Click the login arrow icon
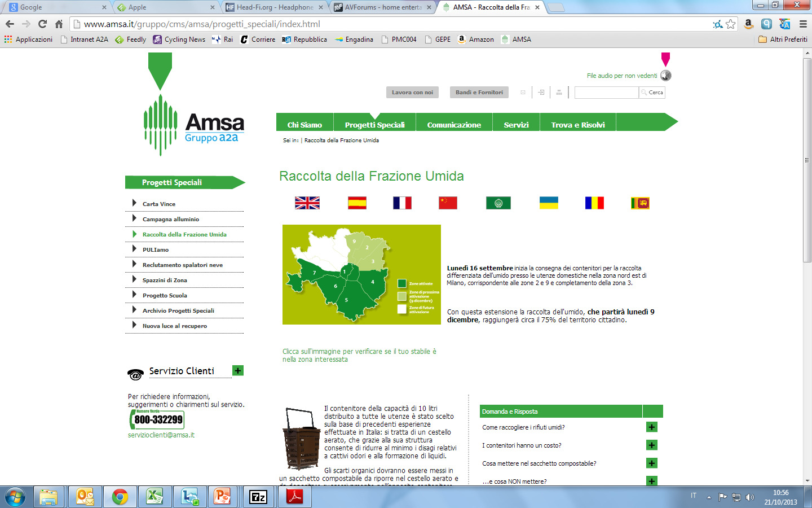Image resolution: width=812 pixels, height=508 pixels. pos(541,93)
